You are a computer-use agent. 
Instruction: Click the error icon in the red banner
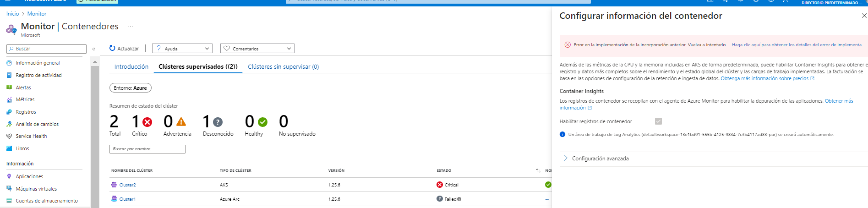click(x=568, y=44)
